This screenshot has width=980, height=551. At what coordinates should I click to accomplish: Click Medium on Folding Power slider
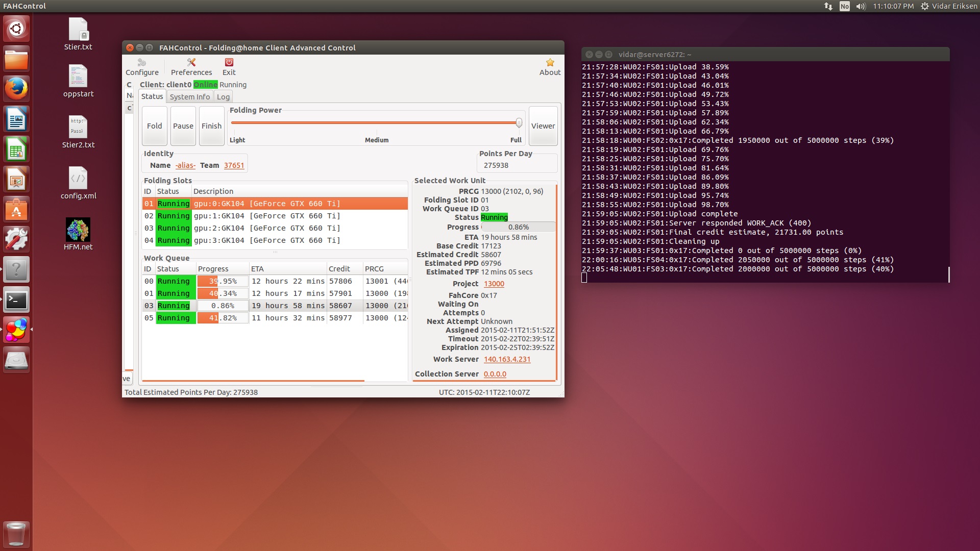[x=377, y=140]
